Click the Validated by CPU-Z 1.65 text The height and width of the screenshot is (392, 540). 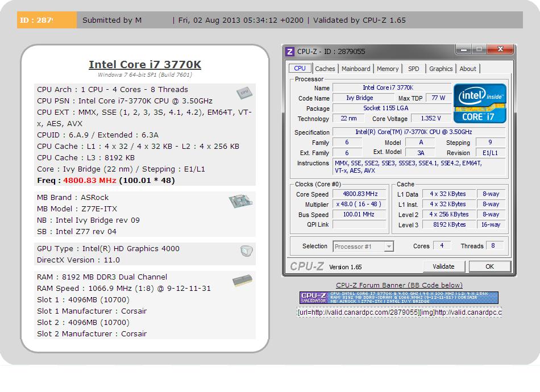[x=359, y=20]
